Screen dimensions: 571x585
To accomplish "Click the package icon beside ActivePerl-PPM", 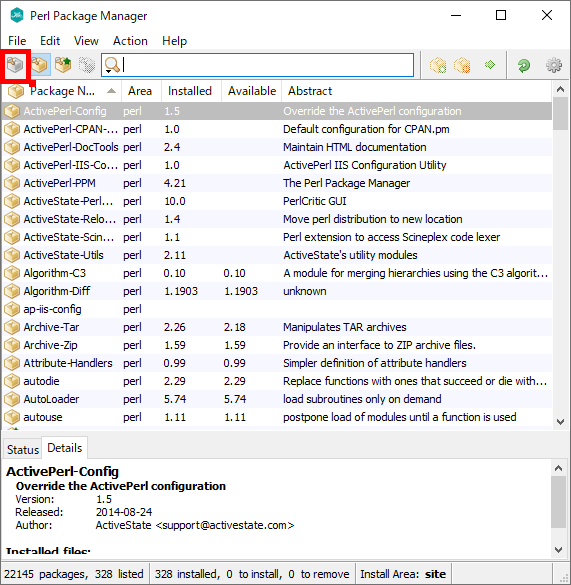I will [x=12, y=183].
